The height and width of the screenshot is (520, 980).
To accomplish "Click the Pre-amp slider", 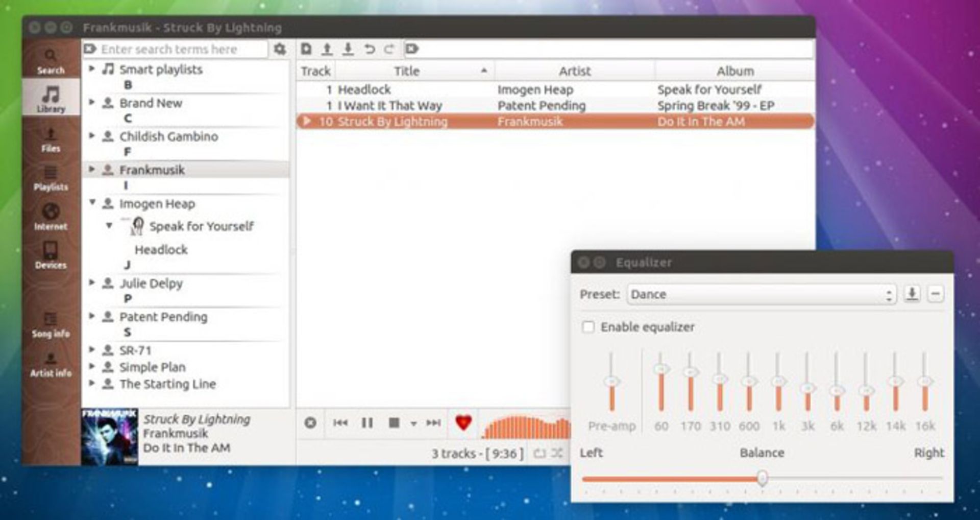I will click(x=611, y=382).
